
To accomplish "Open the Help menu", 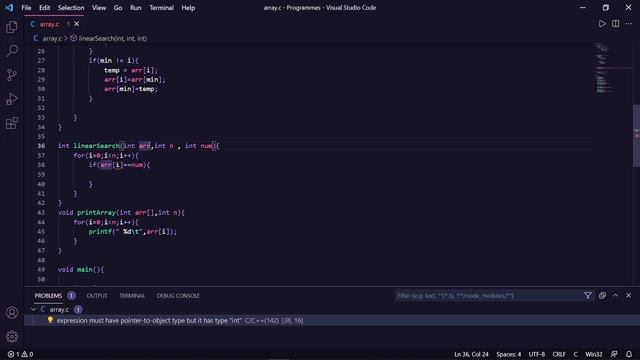I will 188,8.
